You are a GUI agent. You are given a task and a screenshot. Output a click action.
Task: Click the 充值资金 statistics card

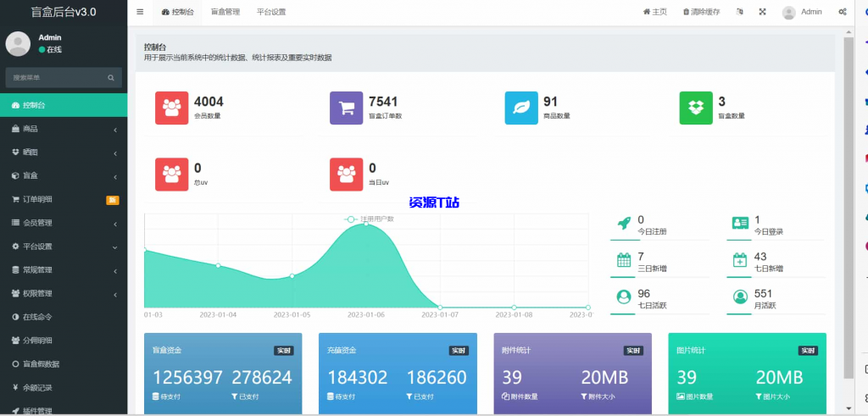398,374
